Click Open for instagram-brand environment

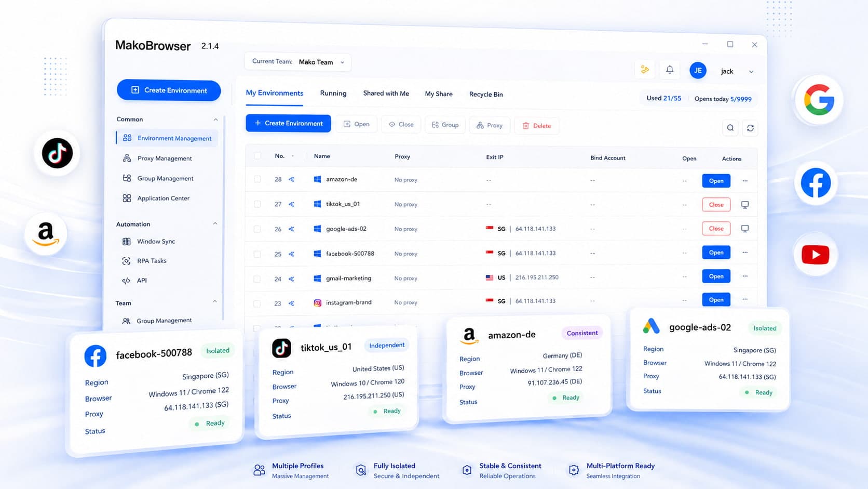716,300
